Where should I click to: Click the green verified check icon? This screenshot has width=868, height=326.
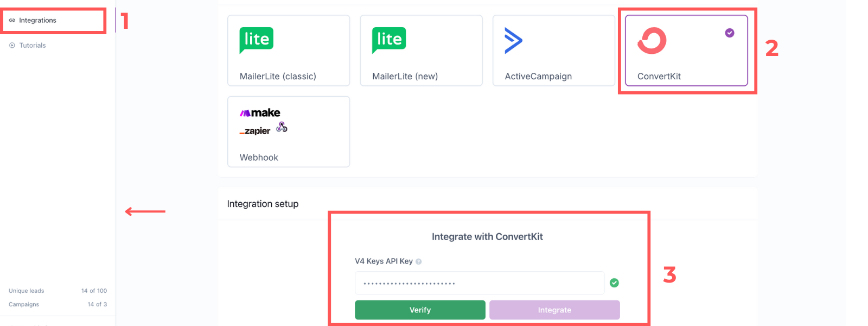pyautogui.click(x=614, y=283)
